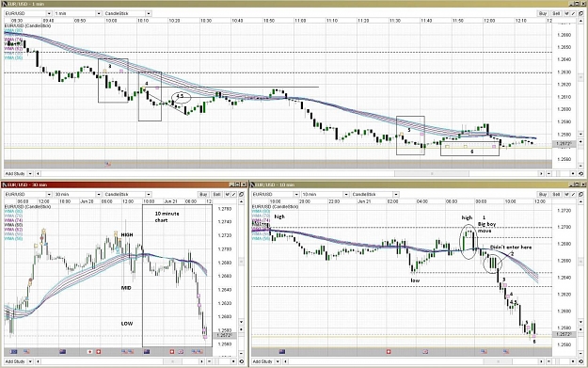The image size is (588, 368).
Task: Click detach chart icon in 30 min chart toolbar
Action: (x=242, y=194)
